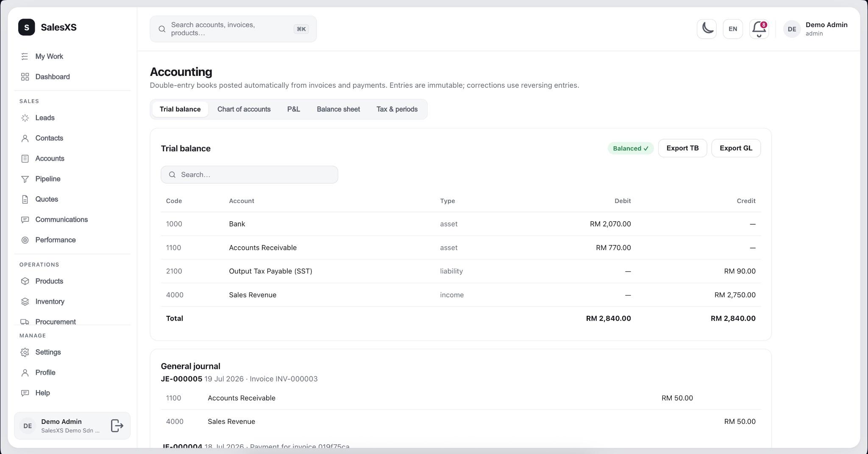Click Demo Admin card in sidebar footer
This screenshot has height=454, width=868.
[72, 426]
